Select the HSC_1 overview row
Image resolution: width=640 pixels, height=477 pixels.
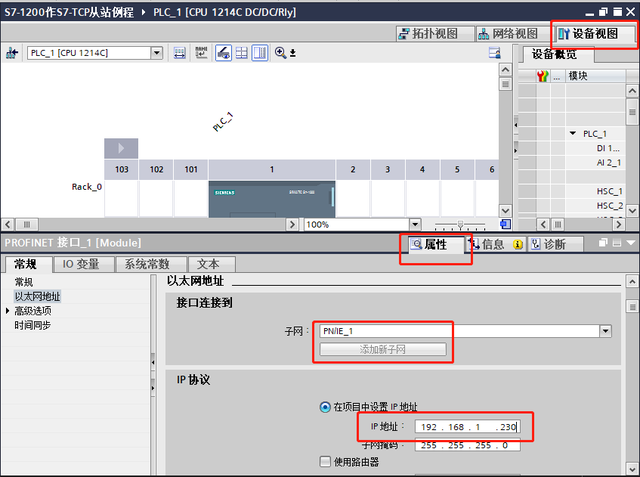point(609,191)
